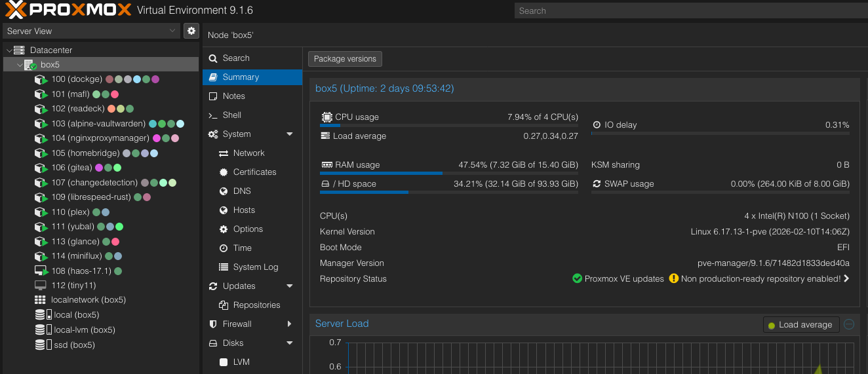The image size is (868, 374).
Task: Click the stopped VM icon for 112 (tiny11)
Action: [x=41, y=286]
